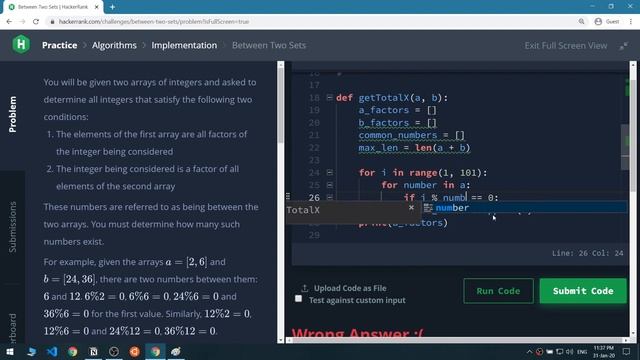Open Windows notification center
Screen dimensions: 640x360
click(x=627, y=352)
